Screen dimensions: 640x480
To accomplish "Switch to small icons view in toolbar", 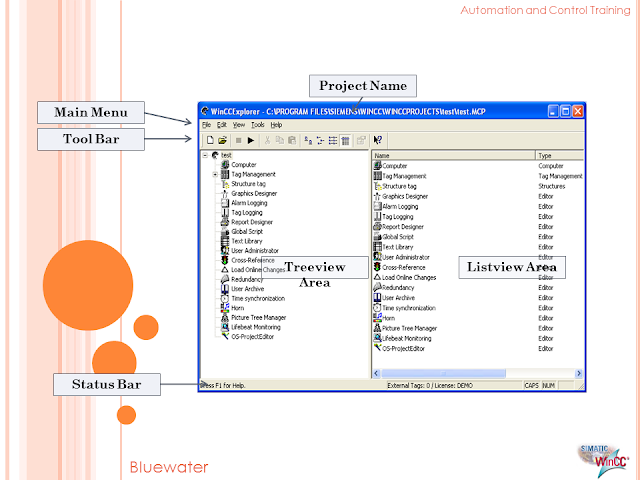I will [x=320, y=140].
